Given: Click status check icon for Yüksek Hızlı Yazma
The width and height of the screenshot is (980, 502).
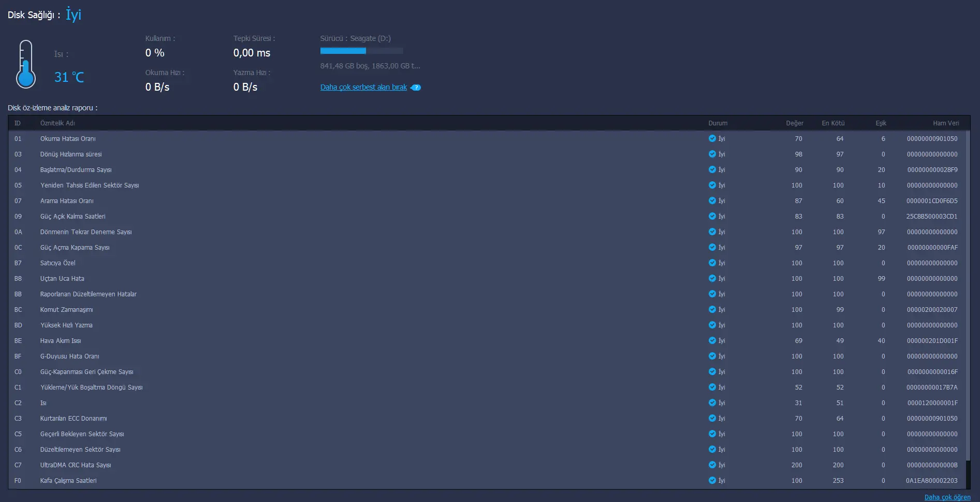Looking at the screenshot, I should click(712, 325).
